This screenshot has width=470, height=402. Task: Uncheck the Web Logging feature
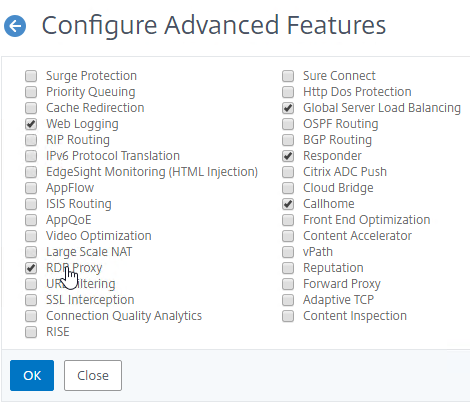click(31, 124)
